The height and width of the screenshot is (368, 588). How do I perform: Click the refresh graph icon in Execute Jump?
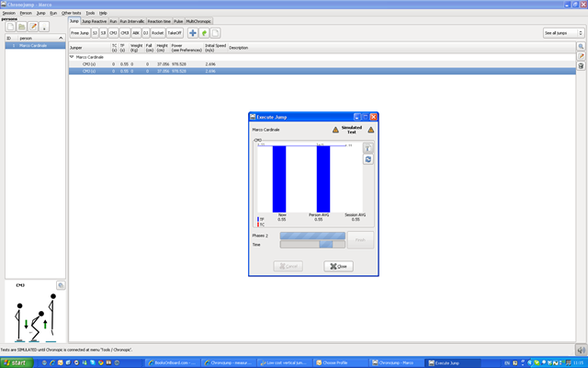click(367, 159)
